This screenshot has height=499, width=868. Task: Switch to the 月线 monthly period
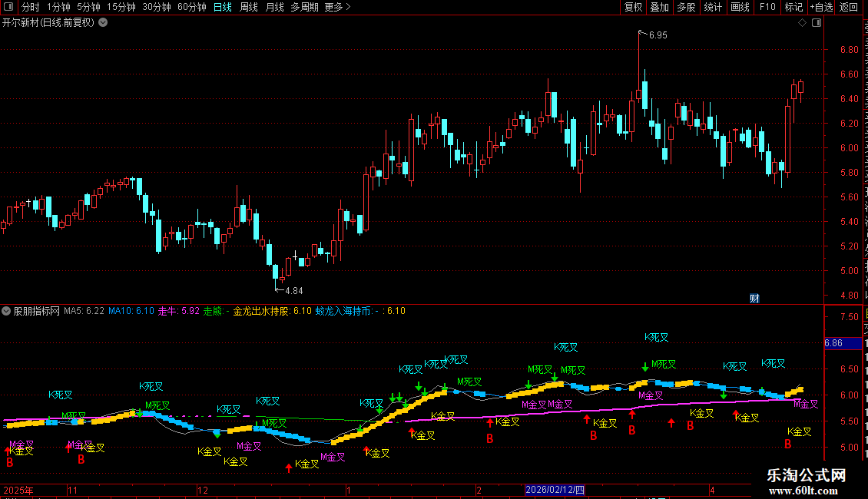point(274,7)
